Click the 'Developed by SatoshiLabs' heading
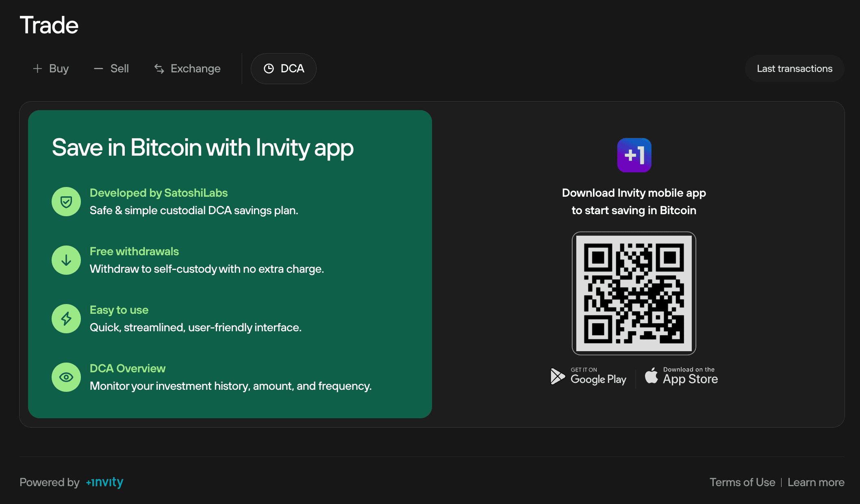This screenshot has height=504, width=860. [x=159, y=193]
